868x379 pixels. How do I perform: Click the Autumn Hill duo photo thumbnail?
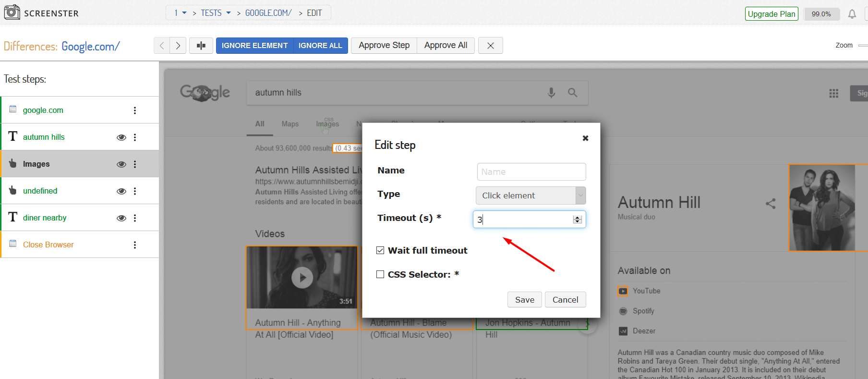pos(822,208)
